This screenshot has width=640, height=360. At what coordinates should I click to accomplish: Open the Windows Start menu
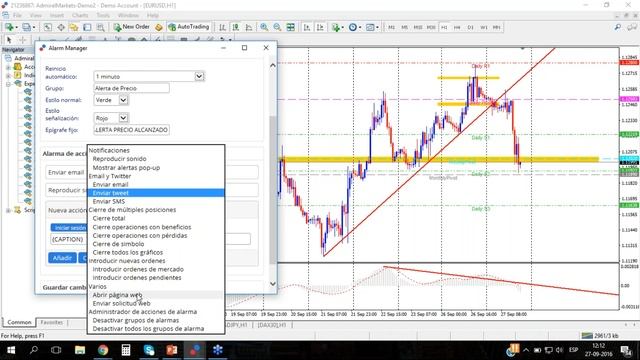[x=11, y=350]
